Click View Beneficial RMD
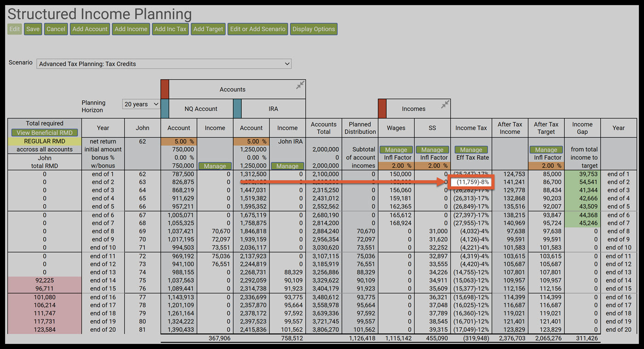This screenshot has width=644, height=349. tap(45, 133)
